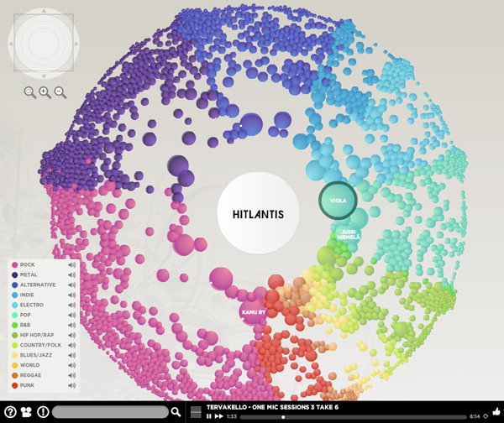Mute the Alternative genre speaker

click(x=72, y=285)
